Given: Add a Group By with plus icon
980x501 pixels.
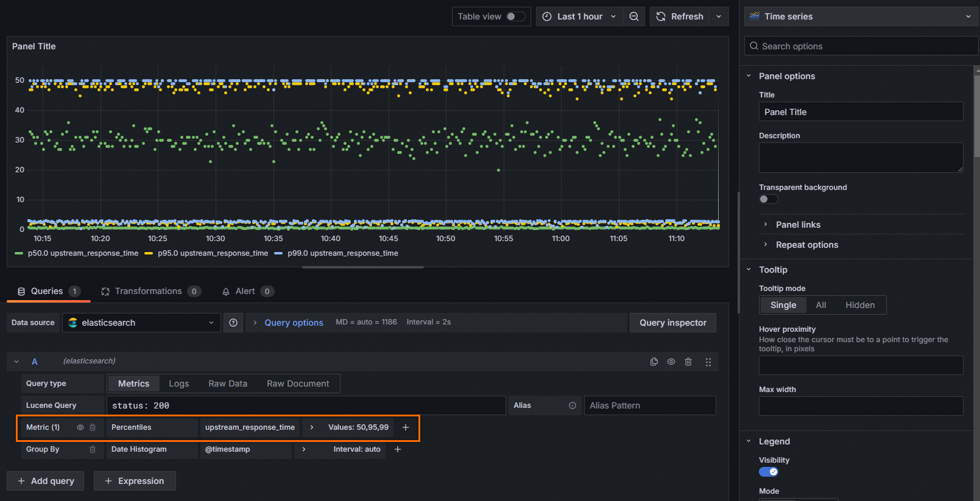Looking at the screenshot, I should click(398, 449).
